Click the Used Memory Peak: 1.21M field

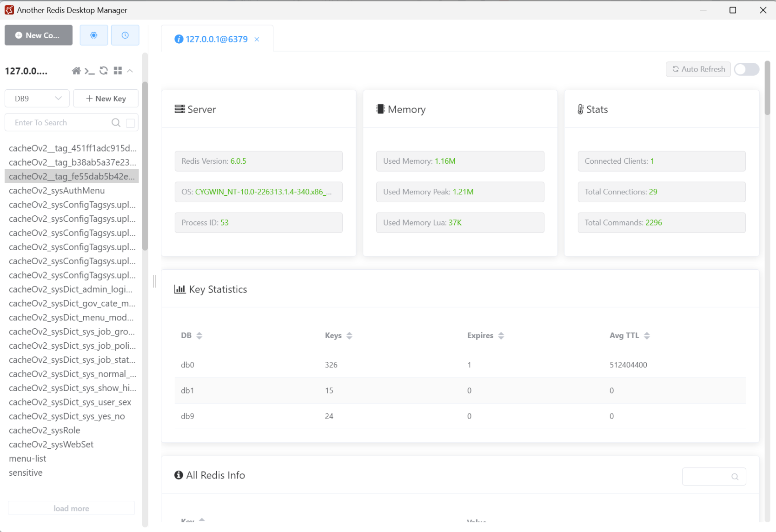pos(460,192)
